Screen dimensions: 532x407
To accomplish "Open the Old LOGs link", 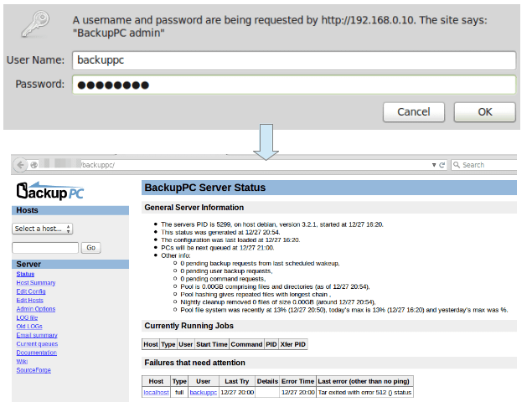I will pyautogui.click(x=29, y=327).
